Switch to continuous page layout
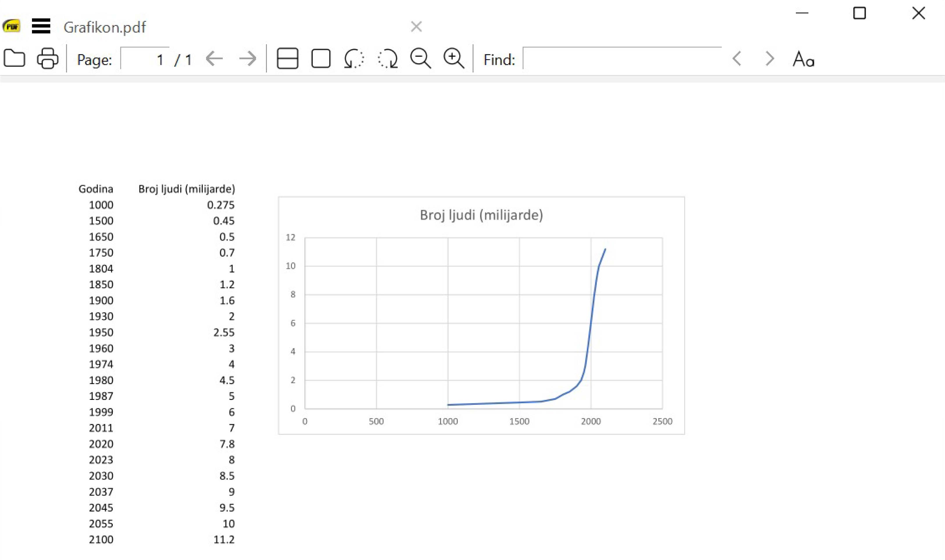The height and width of the screenshot is (560, 945). 287,58
